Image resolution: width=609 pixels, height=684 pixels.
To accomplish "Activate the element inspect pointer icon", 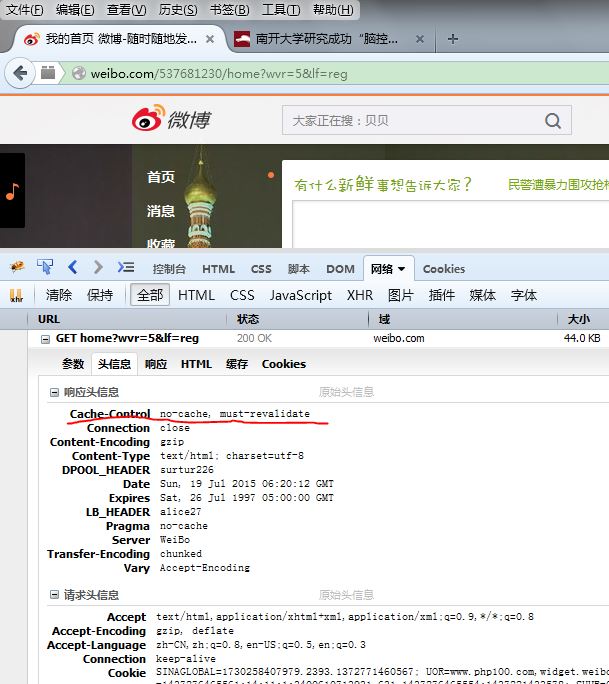I will click(45, 267).
